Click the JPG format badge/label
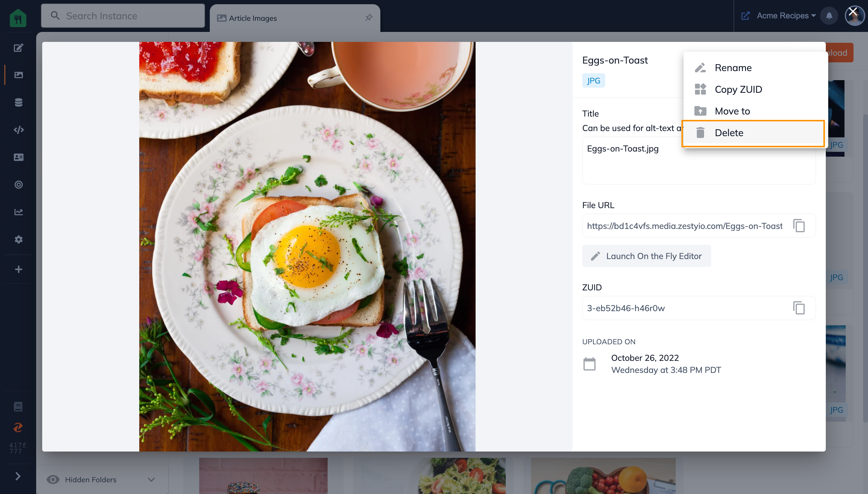 (593, 80)
